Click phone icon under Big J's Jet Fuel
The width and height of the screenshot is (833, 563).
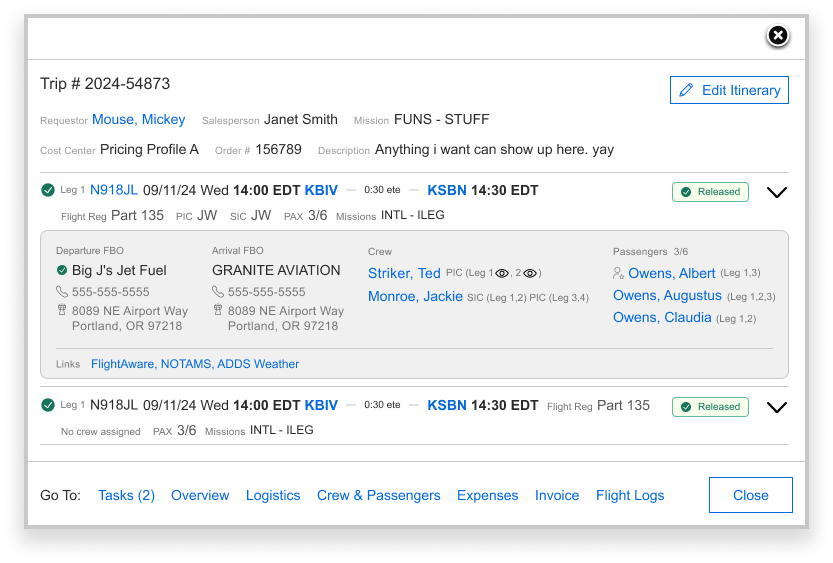coord(62,292)
